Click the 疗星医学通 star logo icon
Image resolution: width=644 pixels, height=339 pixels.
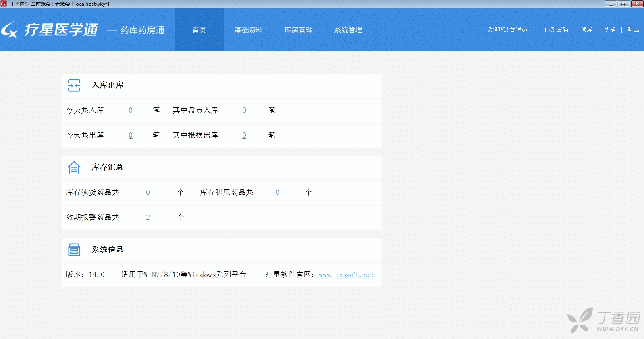9,30
